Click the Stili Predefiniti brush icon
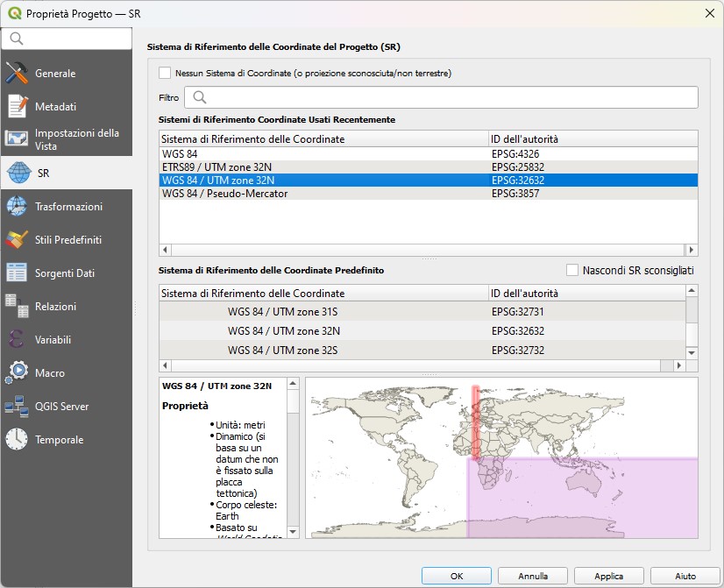 coord(18,240)
